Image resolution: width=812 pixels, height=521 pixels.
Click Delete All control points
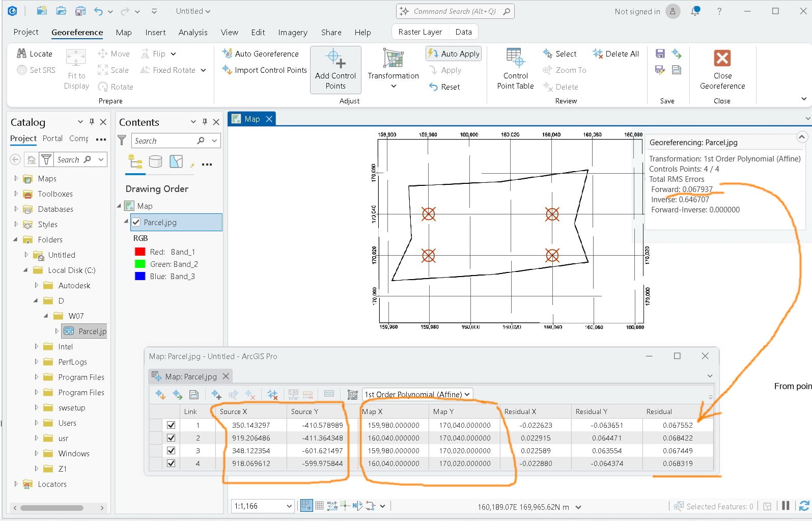tap(615, 53)
